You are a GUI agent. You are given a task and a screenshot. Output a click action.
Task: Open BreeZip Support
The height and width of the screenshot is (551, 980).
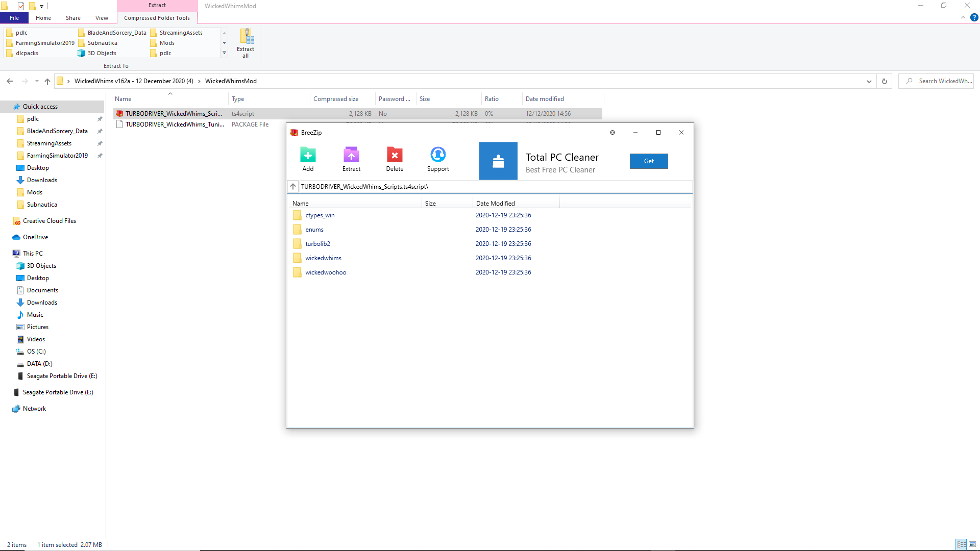[x=438, y=155]
